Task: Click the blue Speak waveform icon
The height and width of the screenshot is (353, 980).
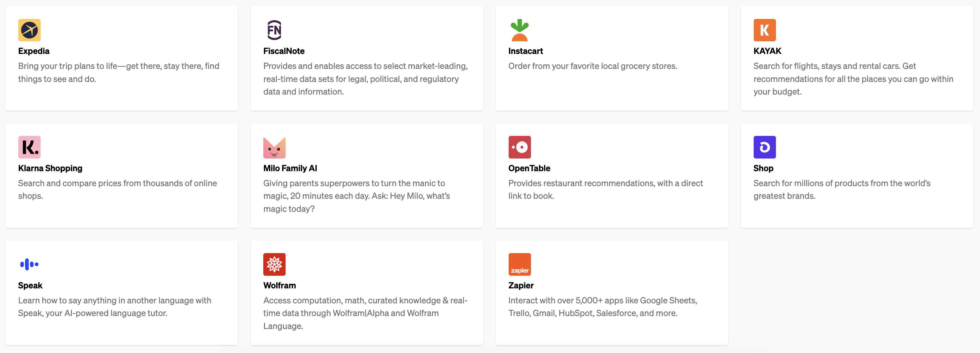Action: pos(29,264)
